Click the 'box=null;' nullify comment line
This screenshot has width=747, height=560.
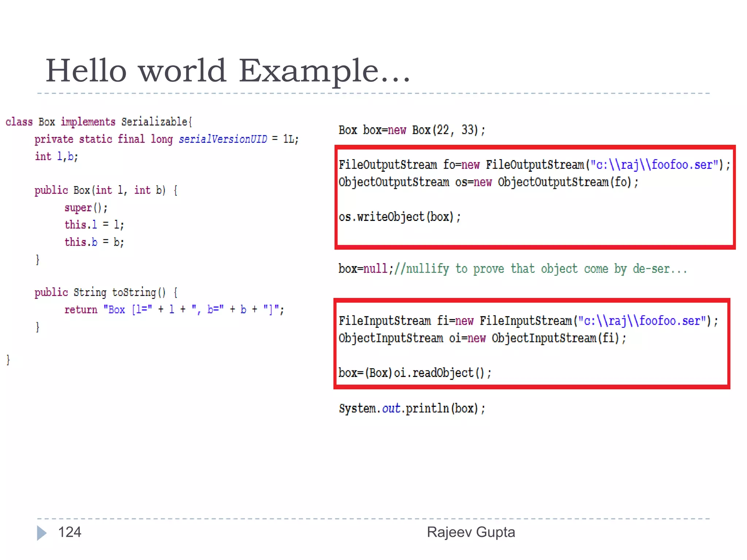tap(512, 269)
